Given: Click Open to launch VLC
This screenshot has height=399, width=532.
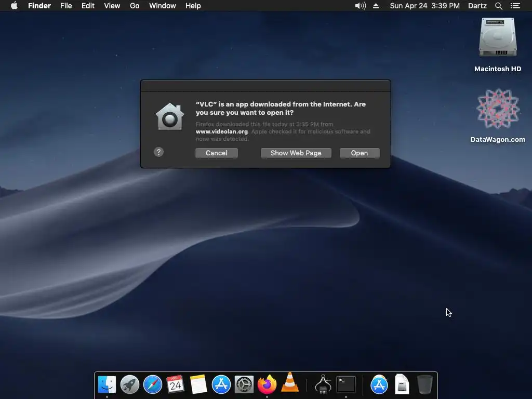Looking at the screenshot, I should 360,153.
